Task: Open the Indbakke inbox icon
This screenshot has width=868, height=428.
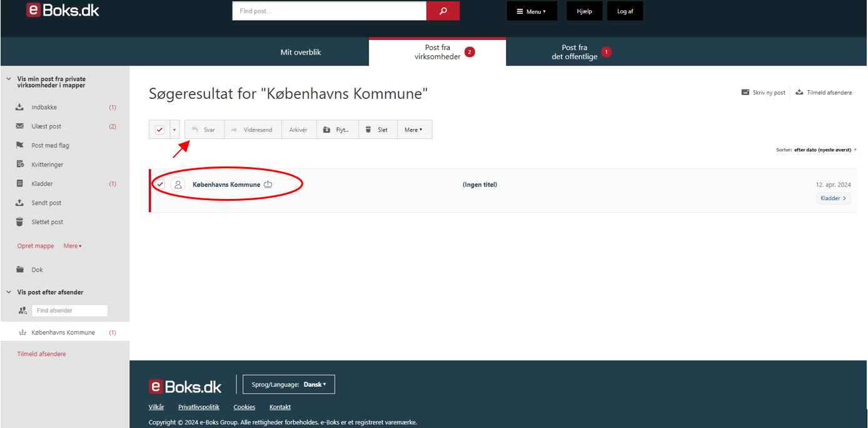Action: click(x=19, y=107)
